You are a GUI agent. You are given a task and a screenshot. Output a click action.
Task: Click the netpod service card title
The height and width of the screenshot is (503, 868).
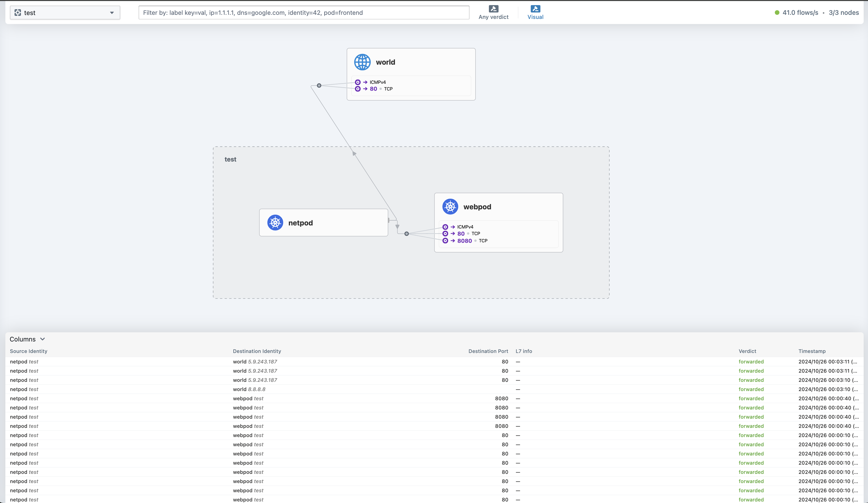coord(300,223)
